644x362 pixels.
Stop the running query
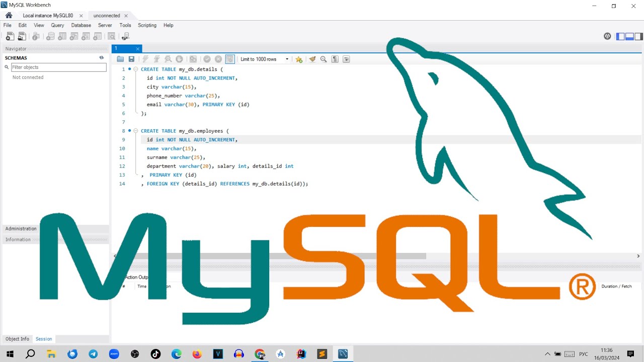pos(179,59)
